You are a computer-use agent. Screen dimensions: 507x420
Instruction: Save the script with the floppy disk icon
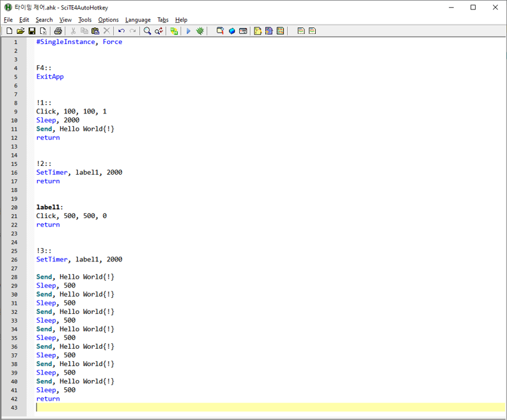pyautogui.click(x=32, y=31)
